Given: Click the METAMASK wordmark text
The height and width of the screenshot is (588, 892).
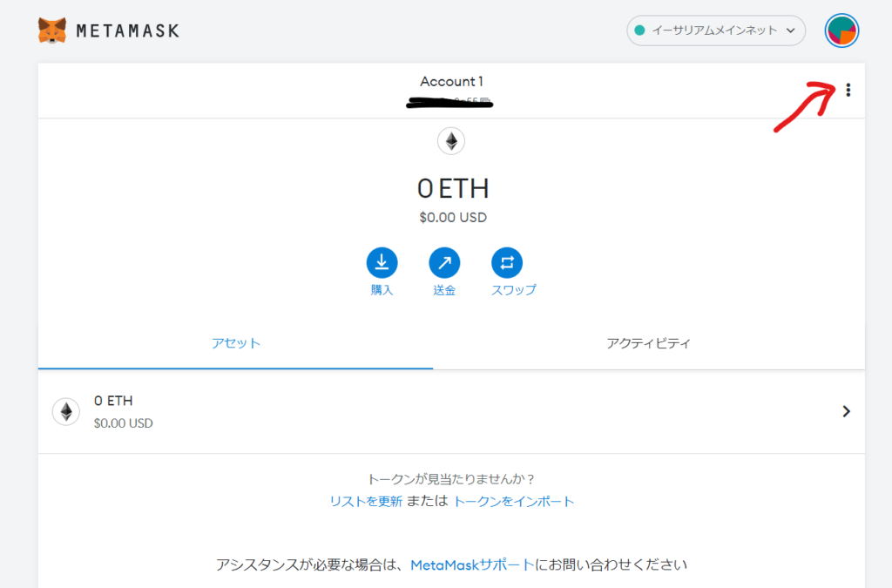Looking at the screenshot, I should tap(127, 30).
